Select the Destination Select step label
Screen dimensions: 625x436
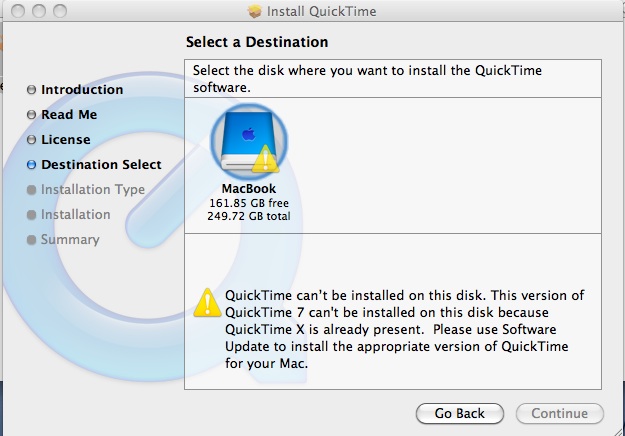[101, 165]
